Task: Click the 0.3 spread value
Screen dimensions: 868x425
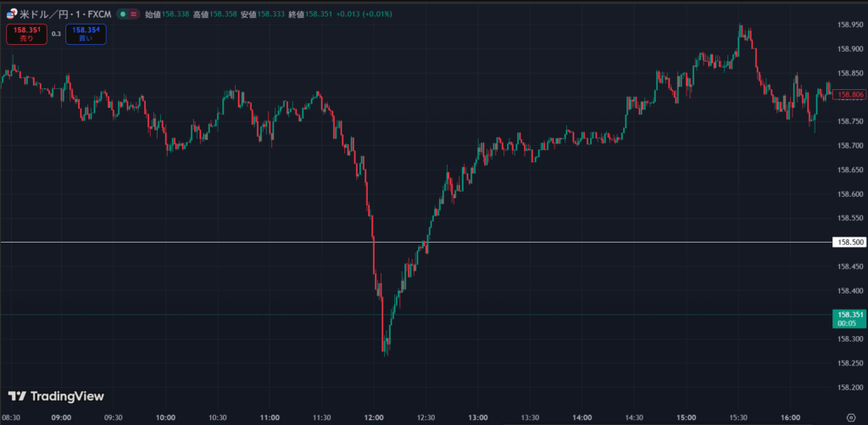Action: [56, 34]
